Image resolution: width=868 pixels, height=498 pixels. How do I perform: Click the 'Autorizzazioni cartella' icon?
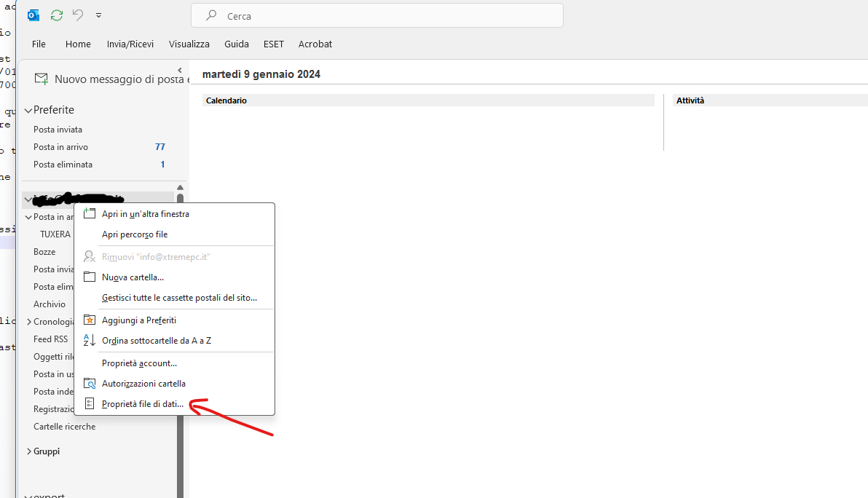pyautogui.click(x=90, y=384)
